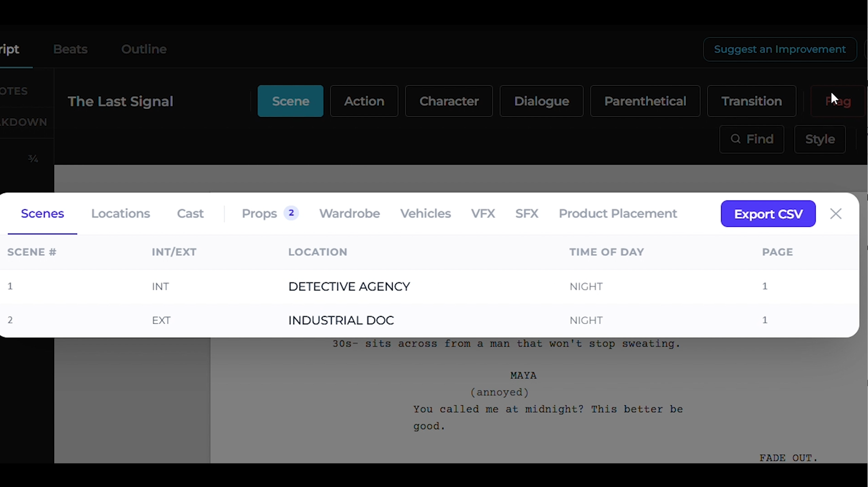Close the breakdown panel
The width and height of the screenshot is (868, 487).
[x=835, y=213]
